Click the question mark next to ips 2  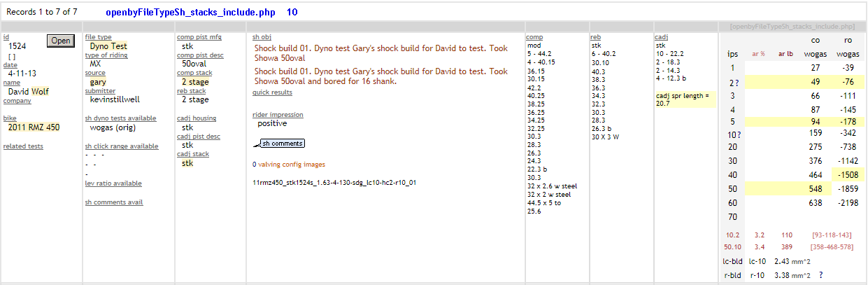tap(739, 82)
